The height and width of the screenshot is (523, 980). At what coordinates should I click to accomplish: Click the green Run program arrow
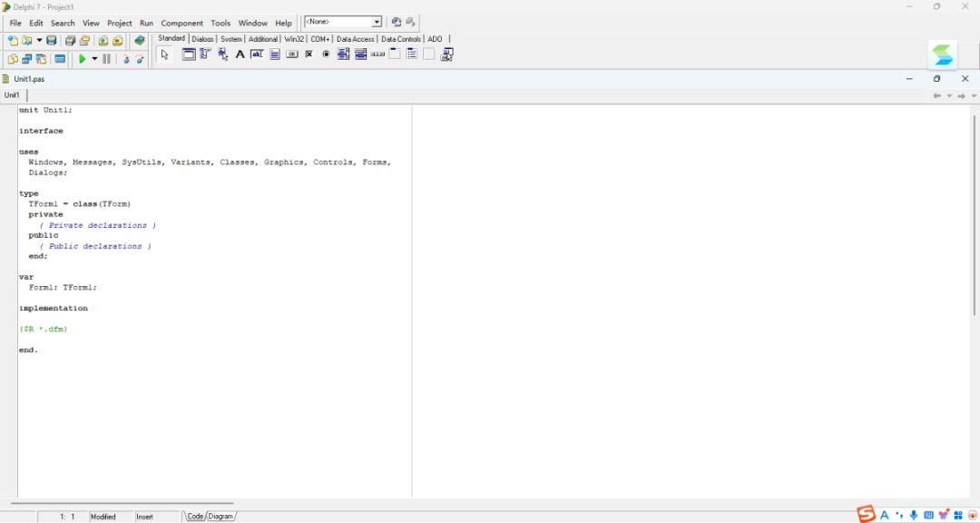[x=82, y=59]
